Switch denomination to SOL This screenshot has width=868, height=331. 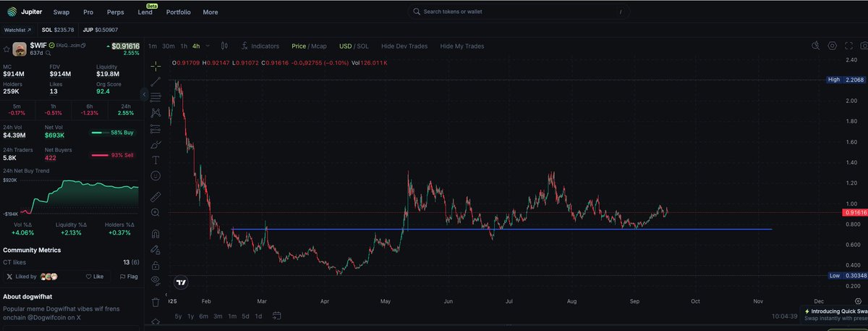pyautogui.click(x=364, y=46)
